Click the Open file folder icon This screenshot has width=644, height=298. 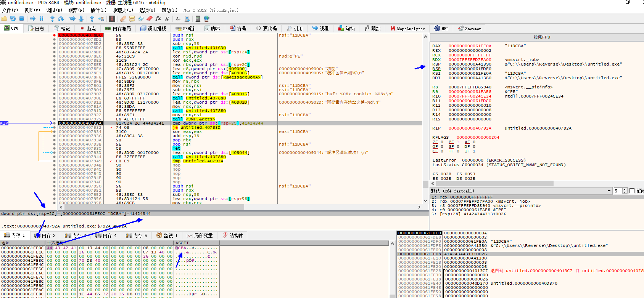click(4, 19)
